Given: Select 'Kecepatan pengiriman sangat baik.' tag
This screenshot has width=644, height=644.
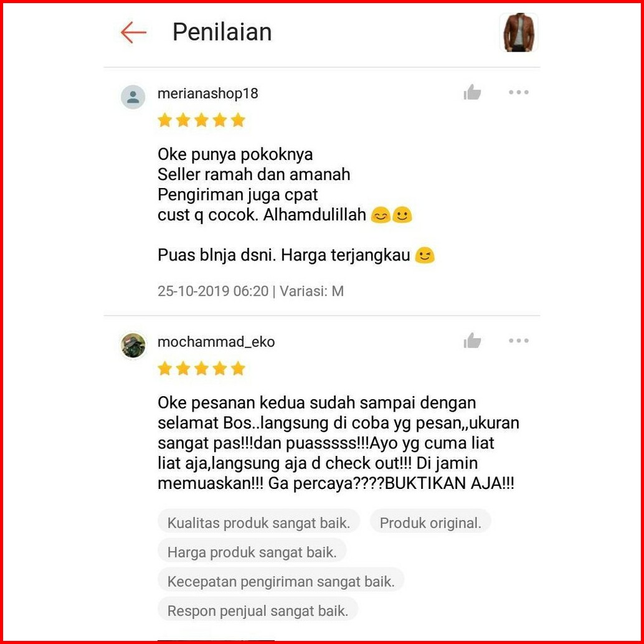Looking at the screenshot, I should [x=281, y=582].
